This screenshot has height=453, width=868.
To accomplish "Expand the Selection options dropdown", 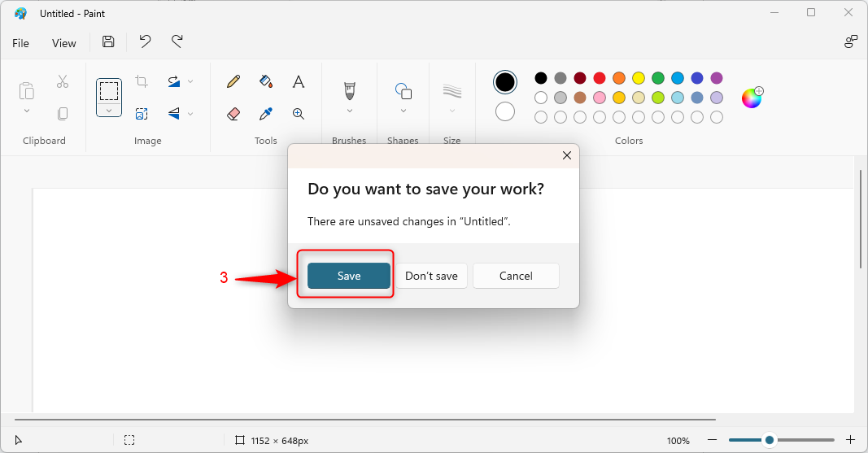I will point(108,111).
